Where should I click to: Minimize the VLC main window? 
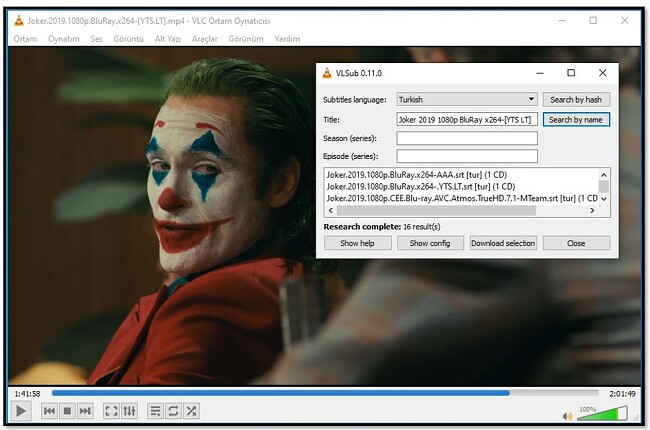coord(562,20)
